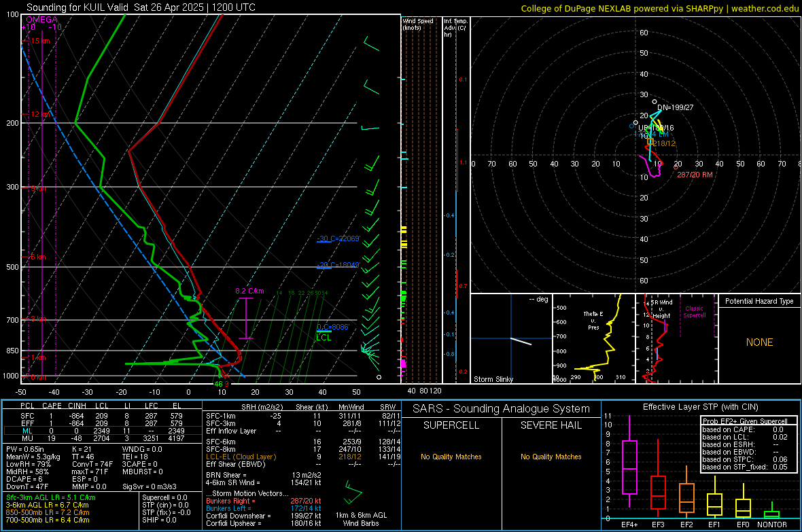This screenshot has height=532, width=802.
Task: Click the "SHIP = 0.0" value
Action: pyautogui.click(x=159, y=520)
